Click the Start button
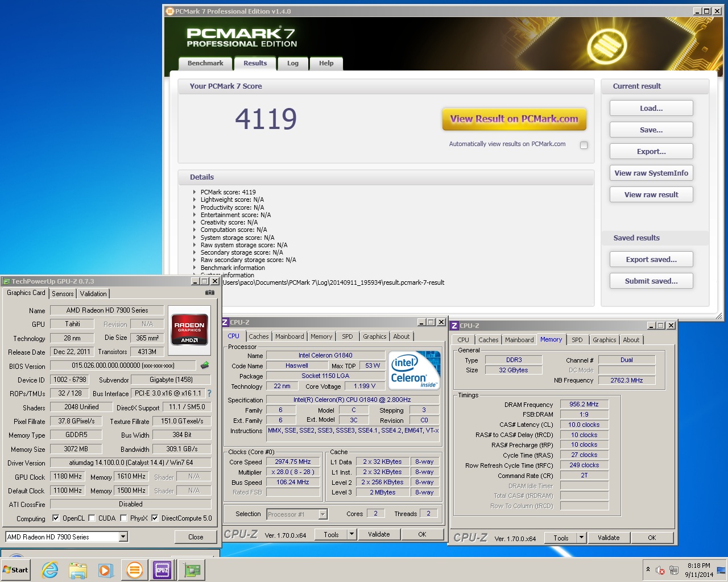 point(16,569)
